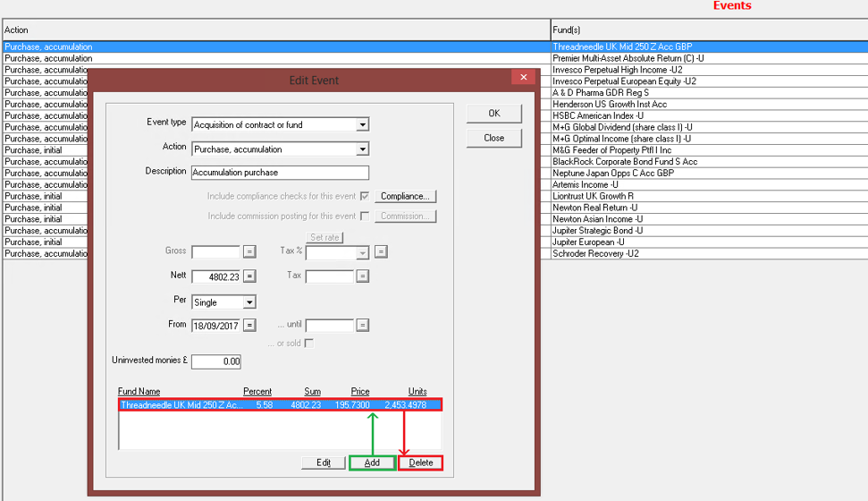Toggle Include commission posting for this event
Image resolution: width=868 pixels, height=501 pixels.
[x=364, y=217]
